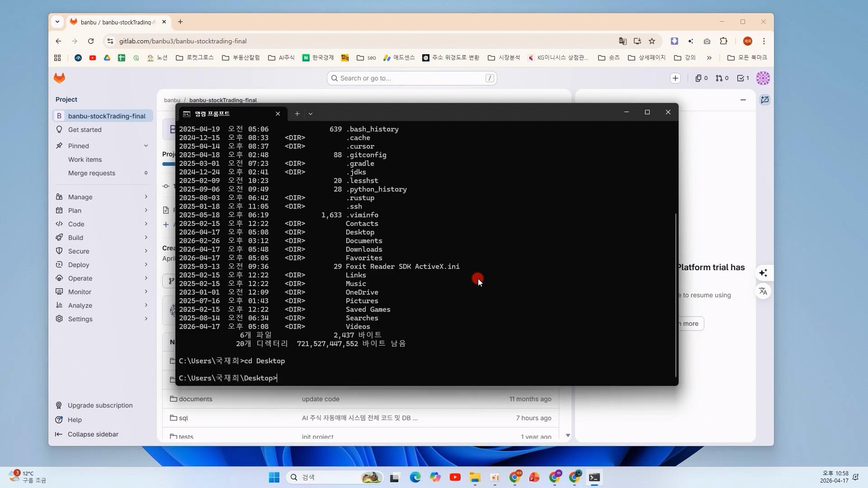Close the Command Prompt tab with X

278,114
